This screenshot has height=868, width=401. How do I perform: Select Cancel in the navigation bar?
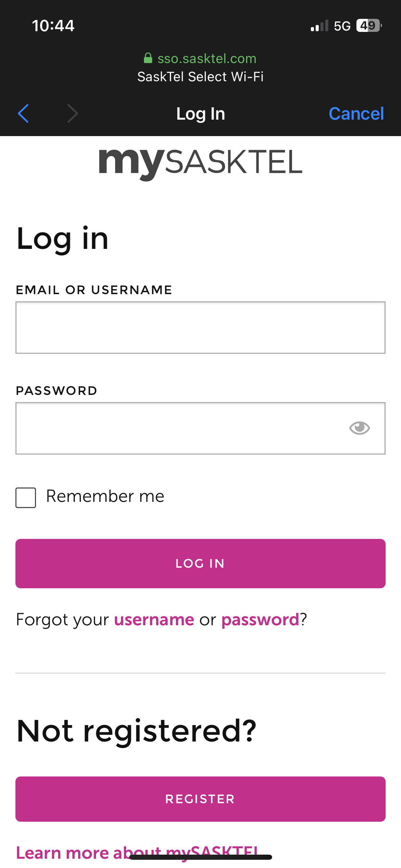[356, 113]
